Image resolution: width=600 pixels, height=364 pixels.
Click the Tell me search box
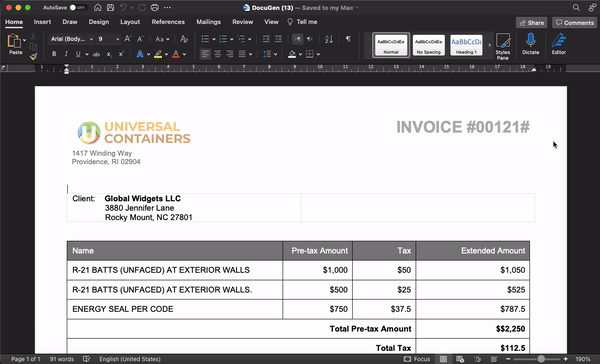click(302, 22)
